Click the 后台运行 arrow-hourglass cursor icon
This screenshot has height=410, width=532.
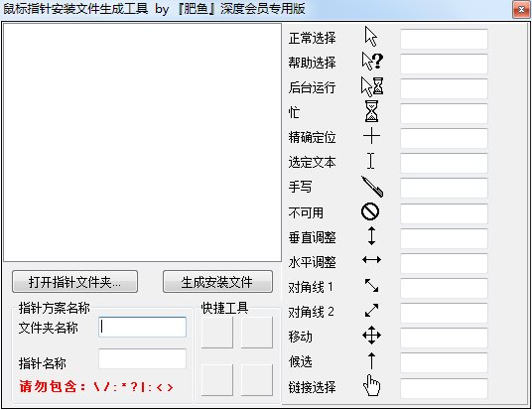tap(372, 86)
